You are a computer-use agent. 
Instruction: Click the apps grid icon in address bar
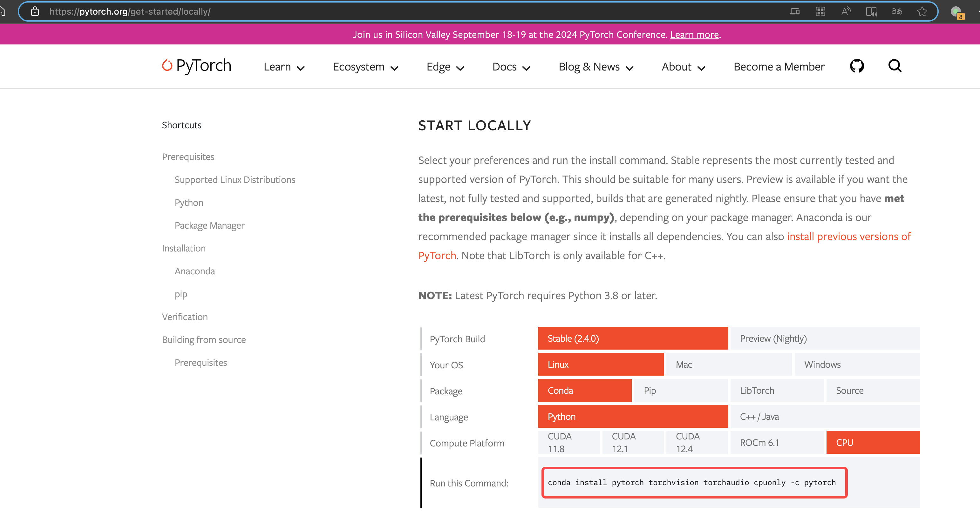820,11
